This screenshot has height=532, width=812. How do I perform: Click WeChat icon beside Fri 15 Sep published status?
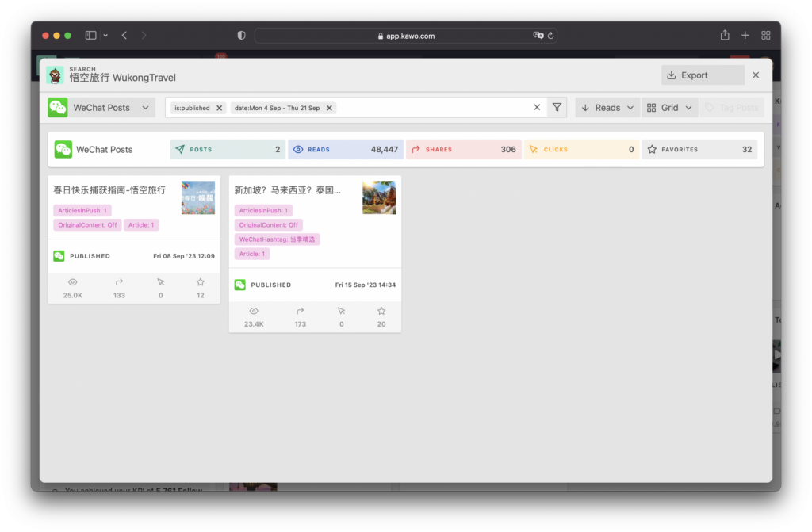(x=239, y=285)
